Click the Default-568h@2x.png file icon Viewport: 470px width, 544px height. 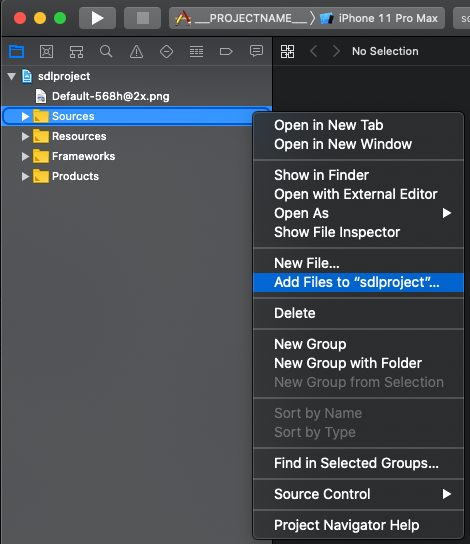tap(41, 96)
